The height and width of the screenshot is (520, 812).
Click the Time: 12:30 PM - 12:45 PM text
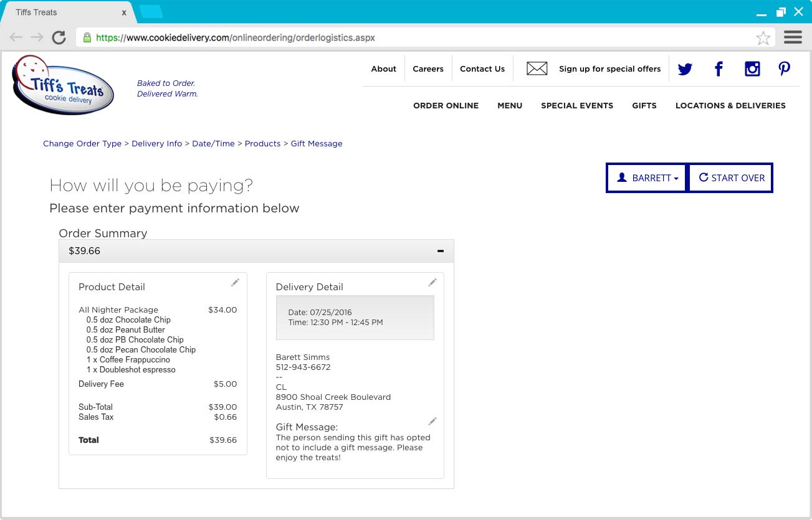click(x=335, y=323)
